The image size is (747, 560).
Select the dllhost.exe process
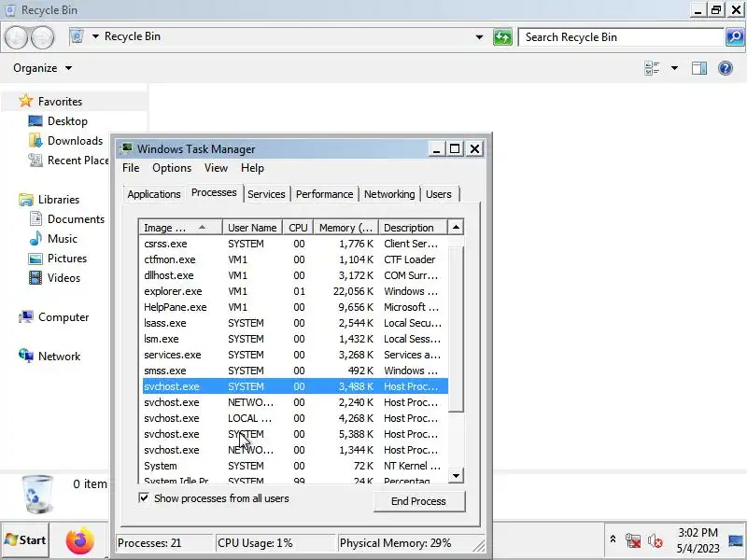point(295,275)
